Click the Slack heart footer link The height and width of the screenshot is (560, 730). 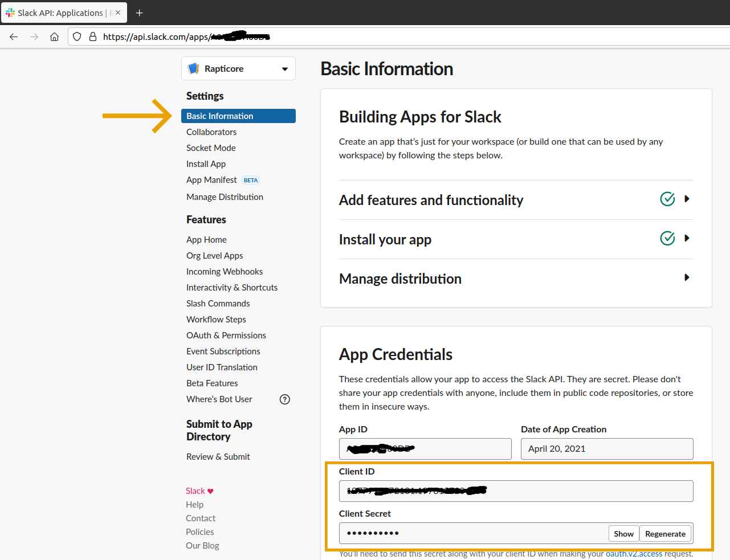199,491
